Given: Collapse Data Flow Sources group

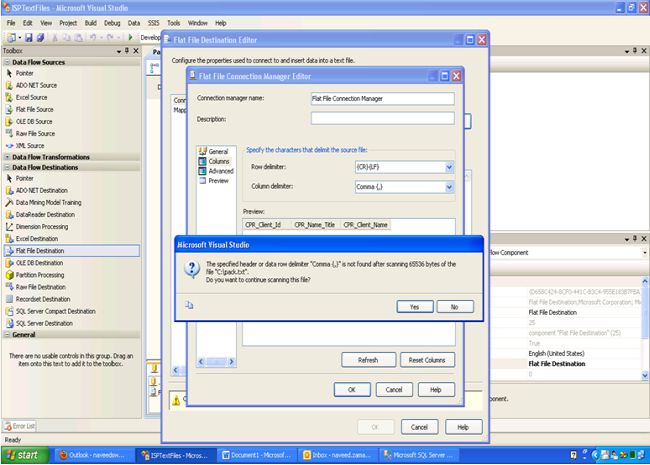Looking at the screenshot, I should (x=7, y=62).
